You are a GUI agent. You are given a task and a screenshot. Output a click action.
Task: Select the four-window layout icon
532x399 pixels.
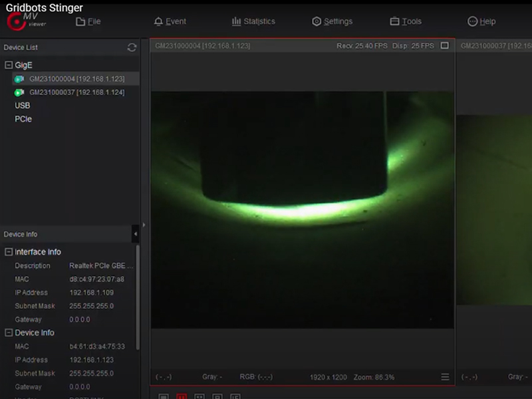click(199, 396)
